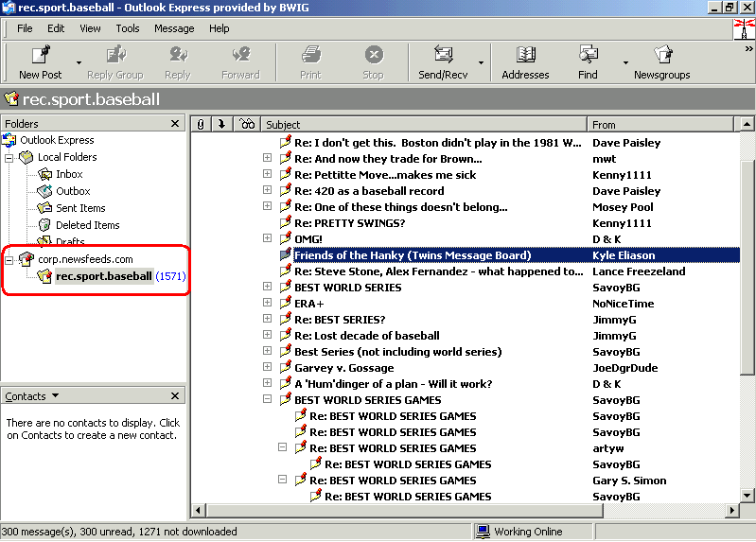Click the message list scroll down arrow
756x542 pixels.
click(747, 496)
